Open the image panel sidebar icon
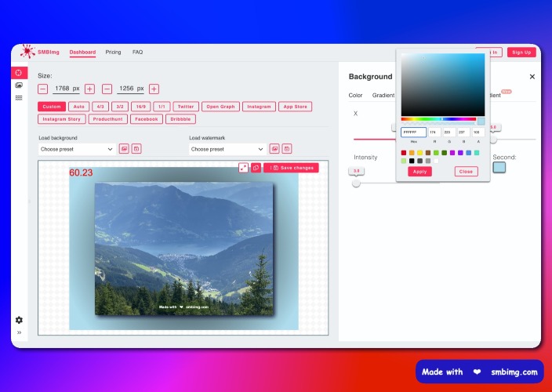This screenshot has height=392, width=552. (19, 85)
